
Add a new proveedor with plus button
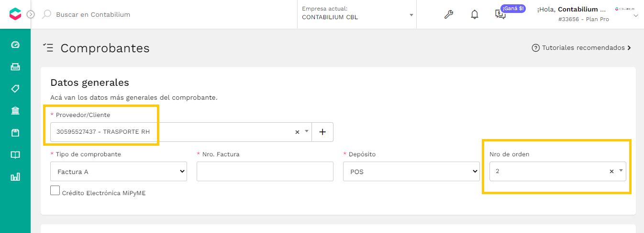click(x=322, y=132)
